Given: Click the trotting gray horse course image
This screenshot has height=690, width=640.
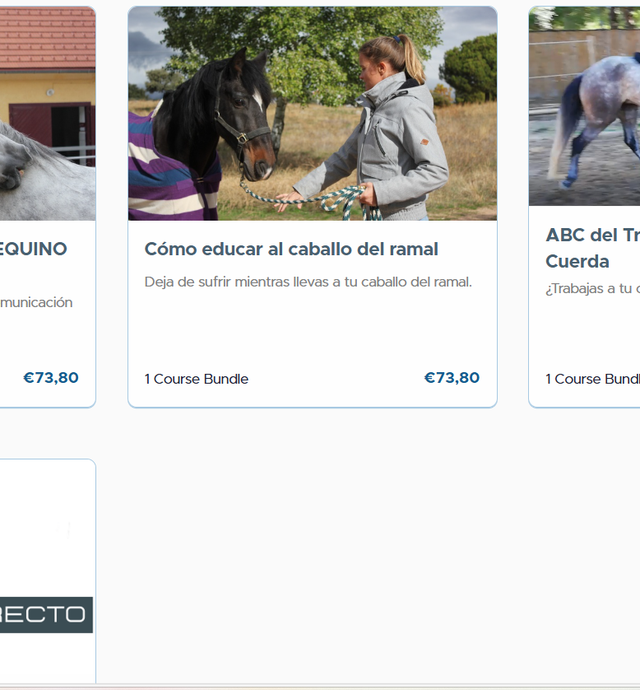Looking at the screenshot, I should 585,106.
